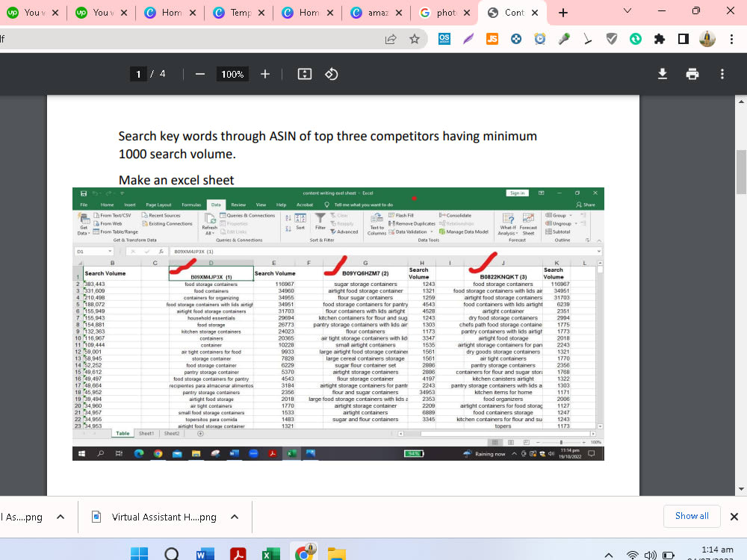Screen dimensions: 747x560
Task: Close the amaz tab
Action: pos(399,13)
